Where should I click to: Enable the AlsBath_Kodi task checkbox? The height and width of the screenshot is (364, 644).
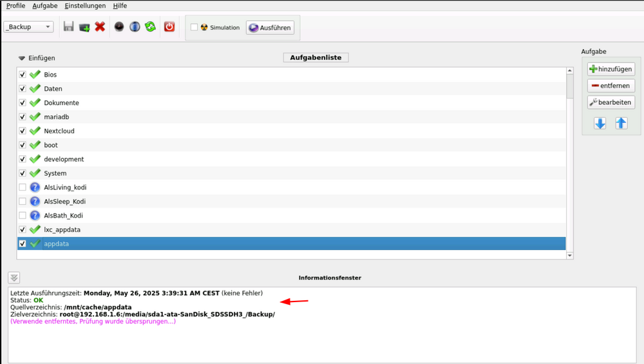[x=23, y=215]
